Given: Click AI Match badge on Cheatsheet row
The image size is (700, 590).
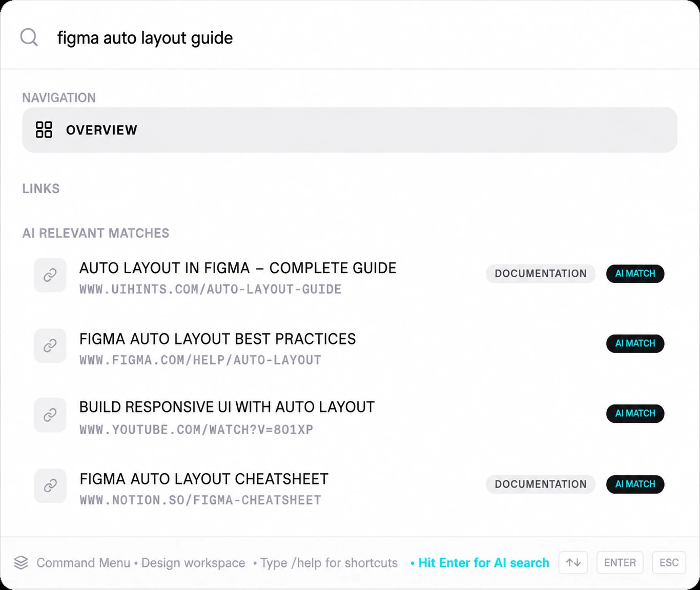Looking at the screenshot, I should [x=635, y=484].
